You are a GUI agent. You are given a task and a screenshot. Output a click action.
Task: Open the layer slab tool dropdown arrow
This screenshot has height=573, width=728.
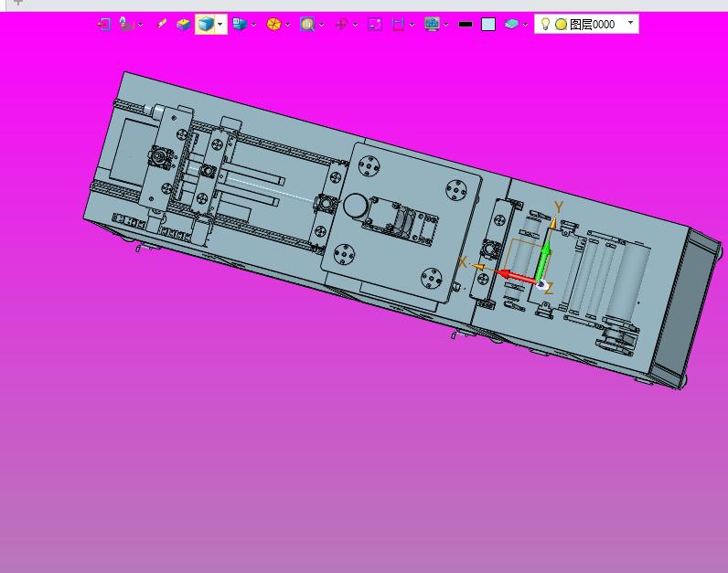point(525,25)
